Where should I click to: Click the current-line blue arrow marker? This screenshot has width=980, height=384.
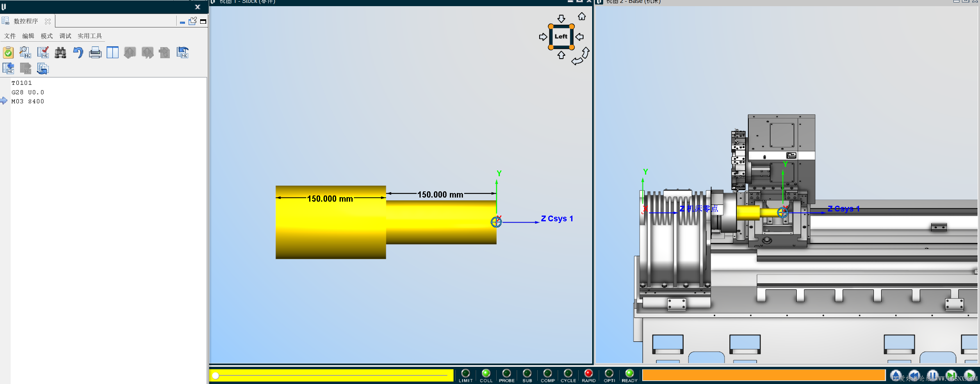coord(4,100)
